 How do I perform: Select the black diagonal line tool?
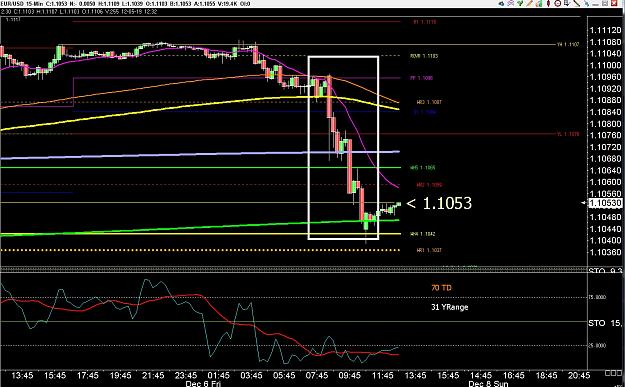click(x=576, y=4)
